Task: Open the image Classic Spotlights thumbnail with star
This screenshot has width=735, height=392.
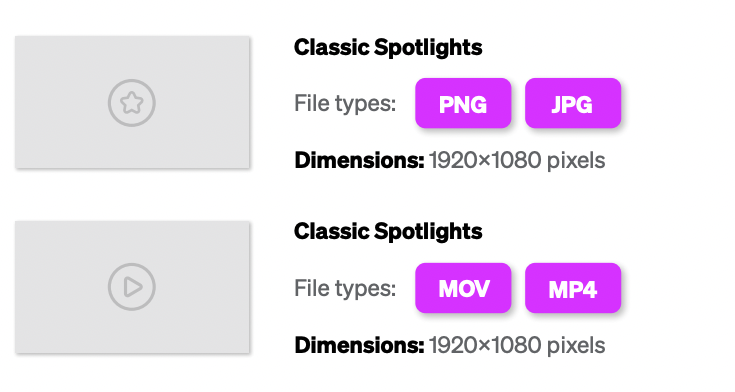Action: point(132,102)
